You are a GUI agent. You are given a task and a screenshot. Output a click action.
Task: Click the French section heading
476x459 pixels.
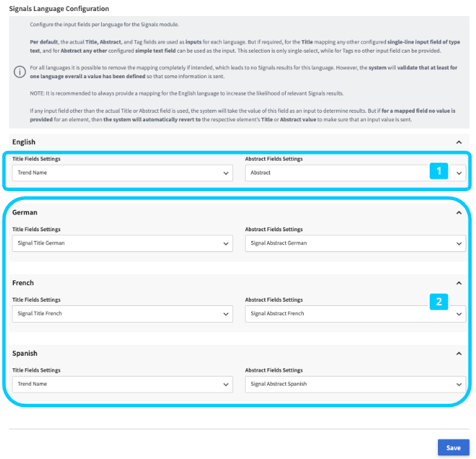pyautogui.click(x=24, y=283)
